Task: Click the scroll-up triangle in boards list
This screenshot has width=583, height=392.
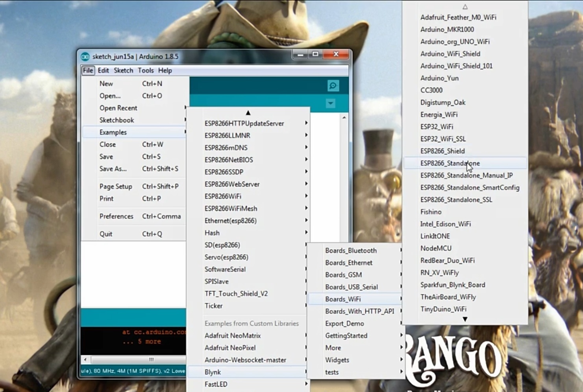Action: click(465, 7)
